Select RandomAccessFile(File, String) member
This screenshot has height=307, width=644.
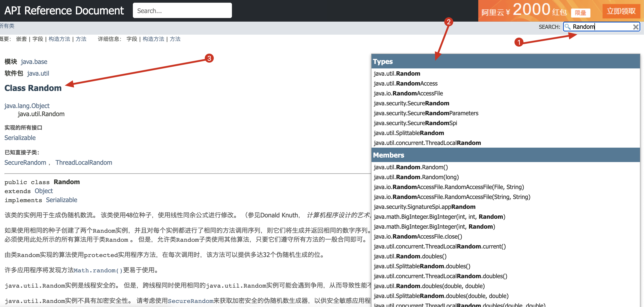[x=506, y=187]
